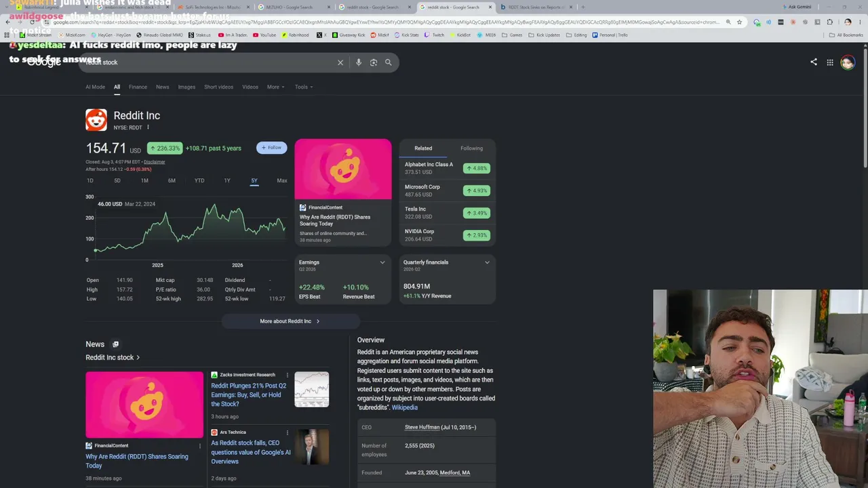Show the Following stocks tab

pyautogui.click(x=471, y=148)
